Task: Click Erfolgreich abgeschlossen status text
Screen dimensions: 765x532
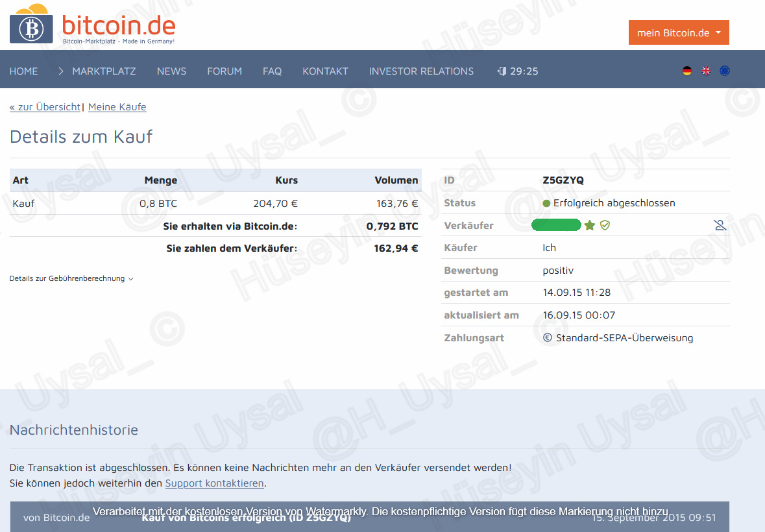Action: point(614,203)
